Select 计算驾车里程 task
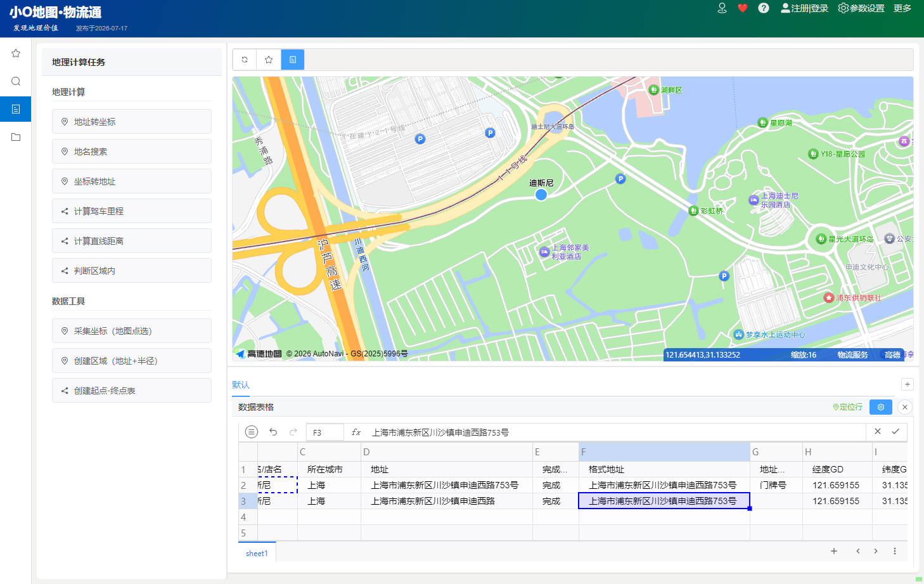 [132, 211]
